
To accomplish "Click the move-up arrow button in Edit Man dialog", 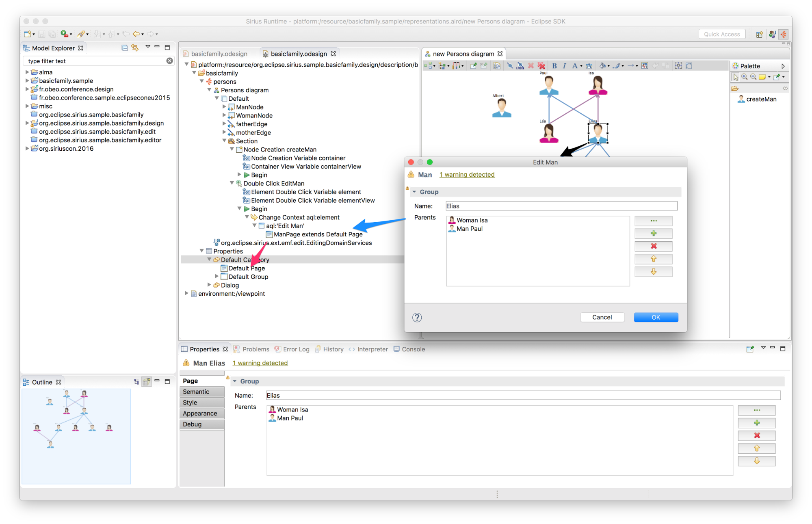I will pos(653,259).
